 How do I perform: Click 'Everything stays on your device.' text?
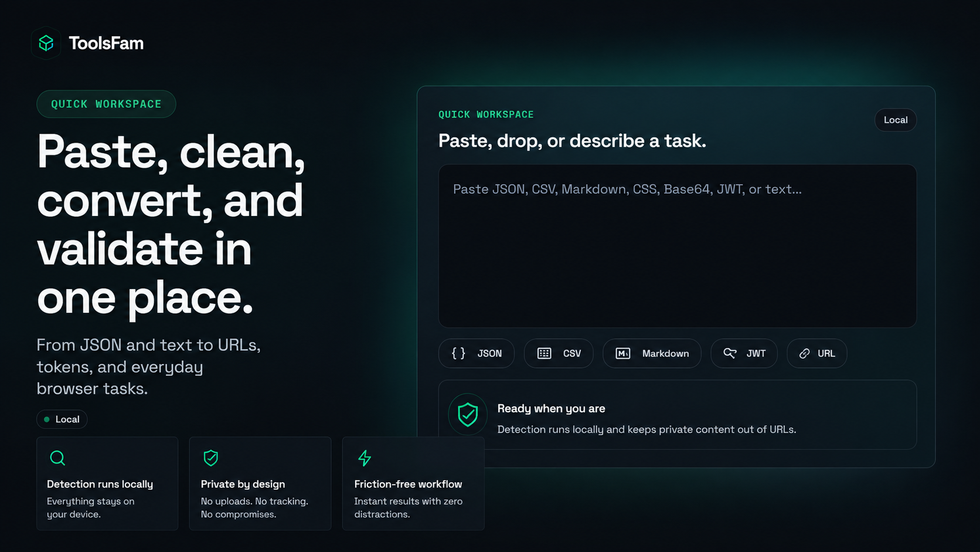(91, 507)
